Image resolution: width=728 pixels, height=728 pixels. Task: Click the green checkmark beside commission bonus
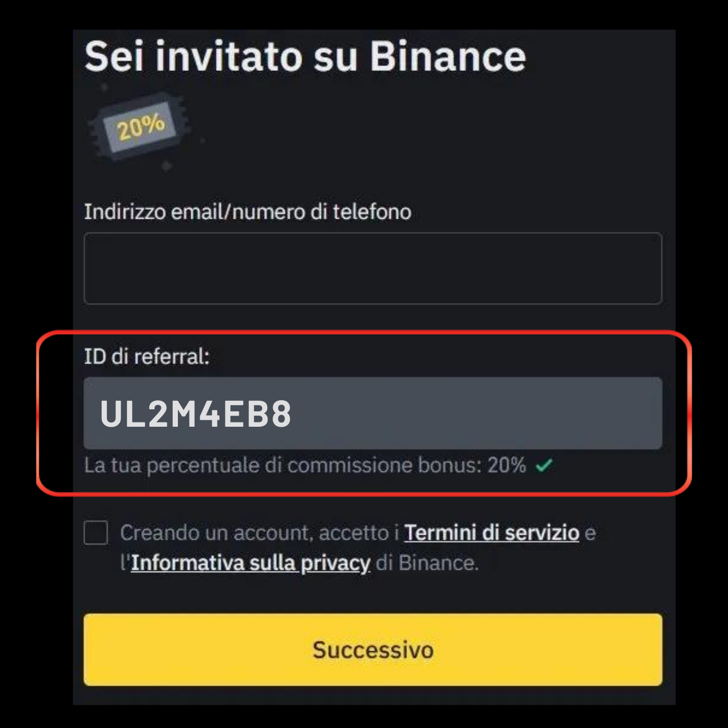coord(544,465)
